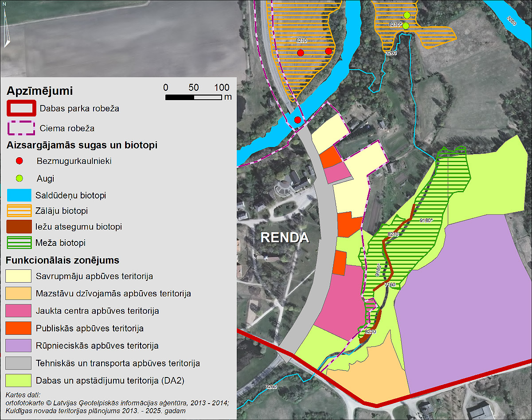Click the gray Tehniskās un transporta swatch

tap(19, 363)
